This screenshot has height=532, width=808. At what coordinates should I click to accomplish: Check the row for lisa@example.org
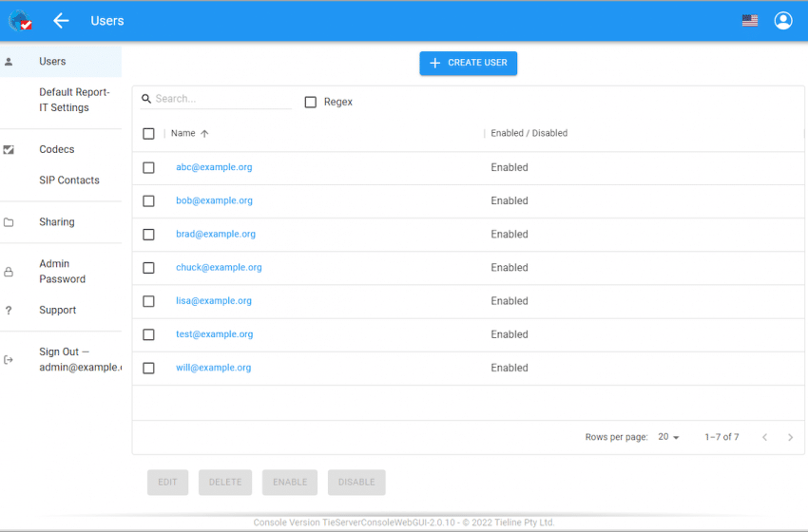pos(148,301)
